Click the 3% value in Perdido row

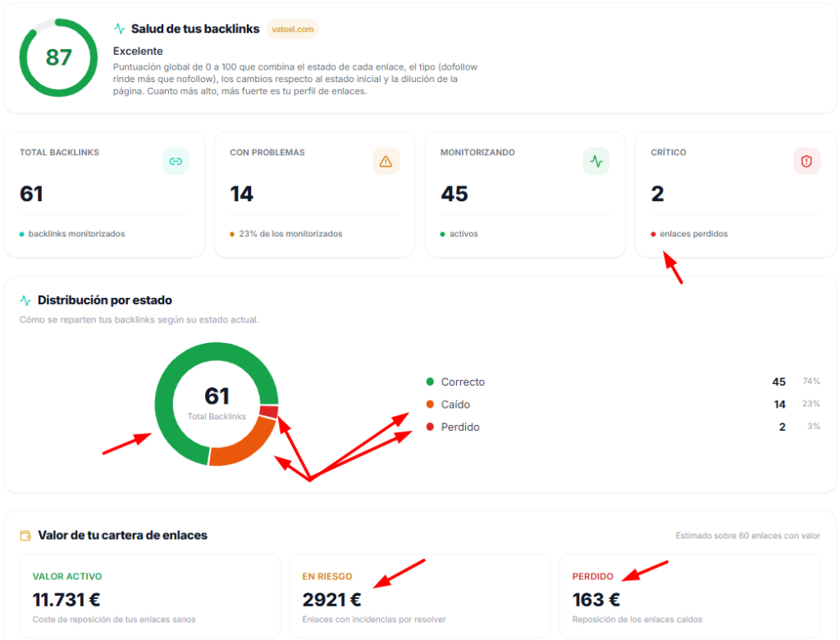(814, 426)
